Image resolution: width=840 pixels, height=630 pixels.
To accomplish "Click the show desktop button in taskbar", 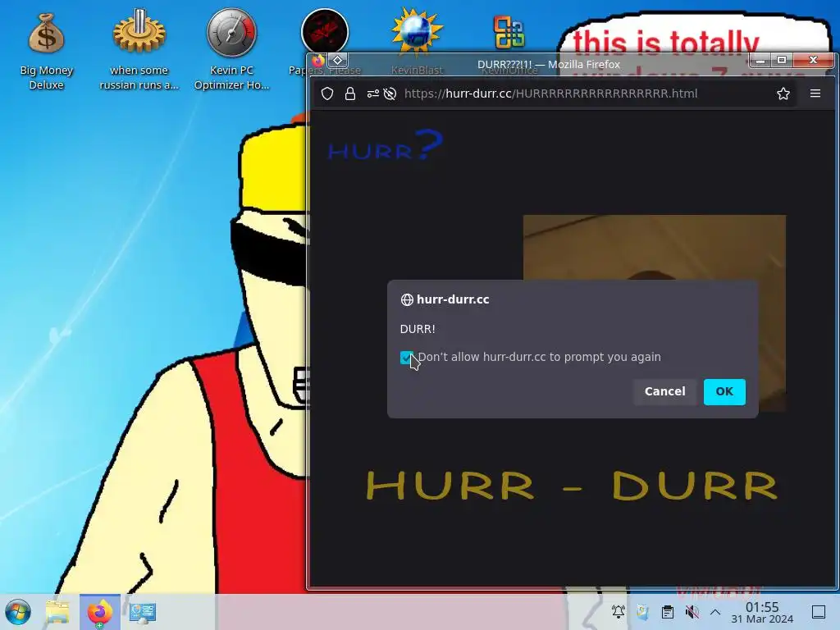I will [x=819, y=612].
